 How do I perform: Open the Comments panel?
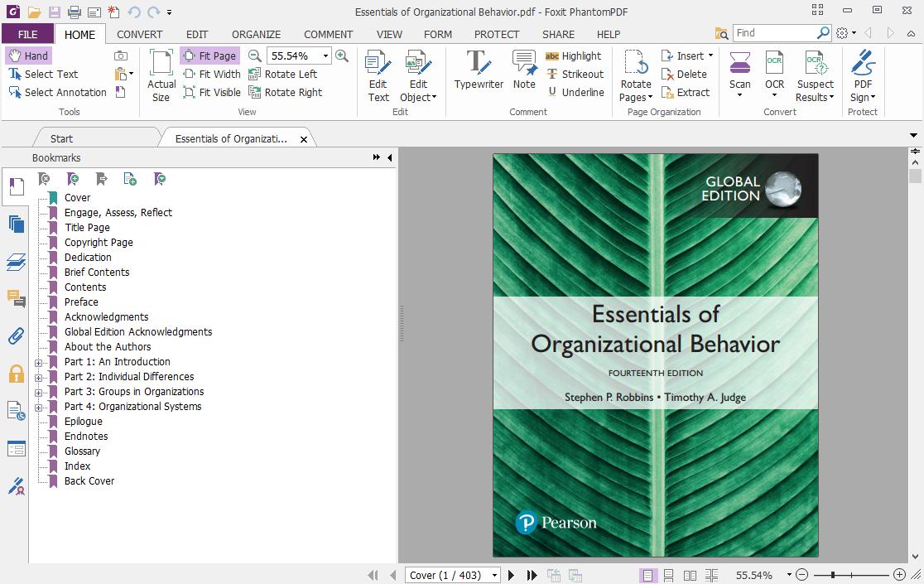(x=17, y=299)
